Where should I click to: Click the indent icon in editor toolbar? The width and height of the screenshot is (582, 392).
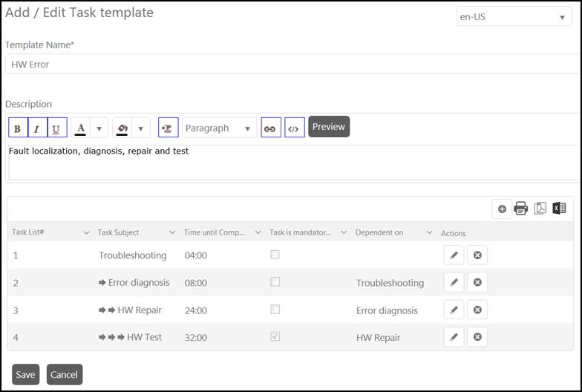(169, 128)
